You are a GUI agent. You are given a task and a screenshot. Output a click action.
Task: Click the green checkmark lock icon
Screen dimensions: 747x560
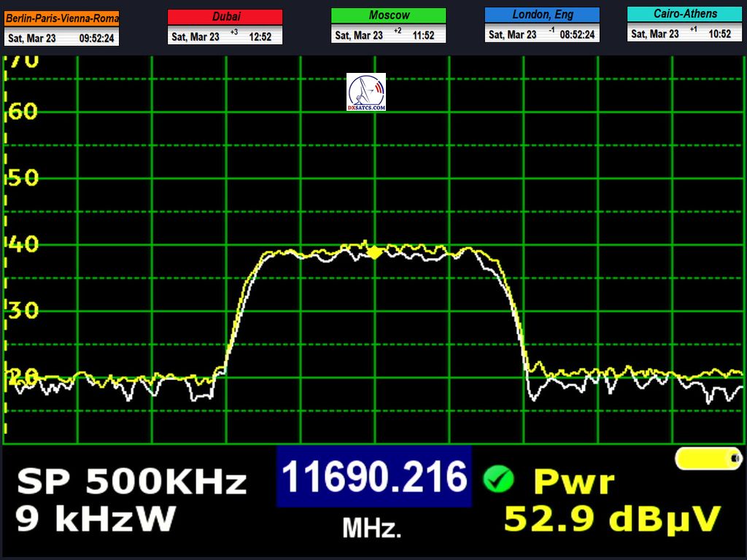(498, 479)
